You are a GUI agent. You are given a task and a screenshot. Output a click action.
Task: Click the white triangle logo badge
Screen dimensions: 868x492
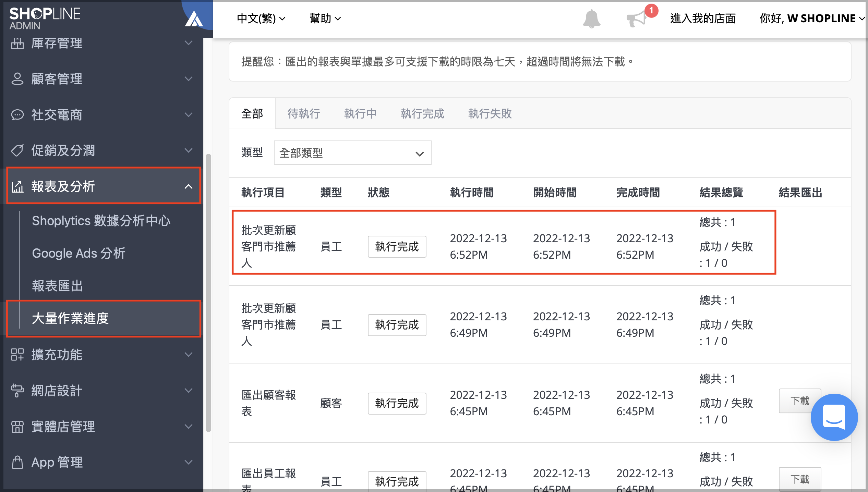[194, 19]
